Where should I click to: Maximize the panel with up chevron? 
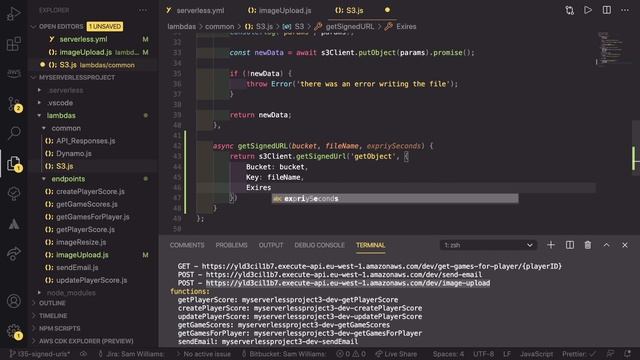pyautogui.click(x=606, y=245)
